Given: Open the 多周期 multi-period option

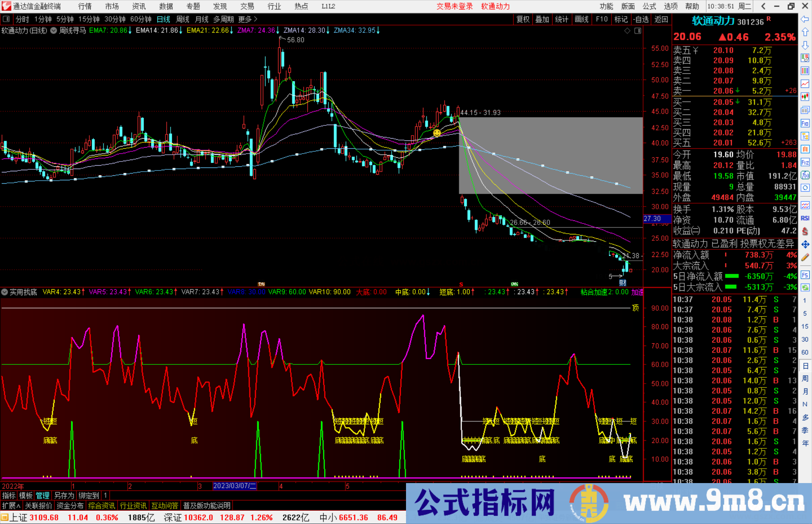Looking at the screenshot, I should pos(224,19).
